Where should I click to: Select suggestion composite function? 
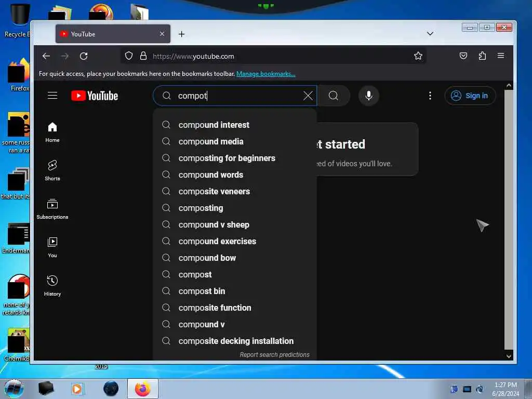coord(235,308)
